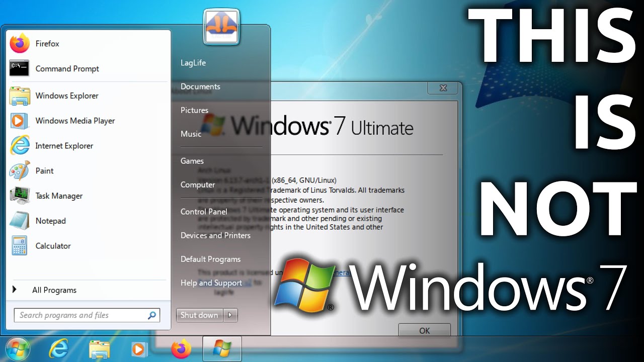Open Firefox from the Start menu icon
Screen dimensions: 644x362
20,43
